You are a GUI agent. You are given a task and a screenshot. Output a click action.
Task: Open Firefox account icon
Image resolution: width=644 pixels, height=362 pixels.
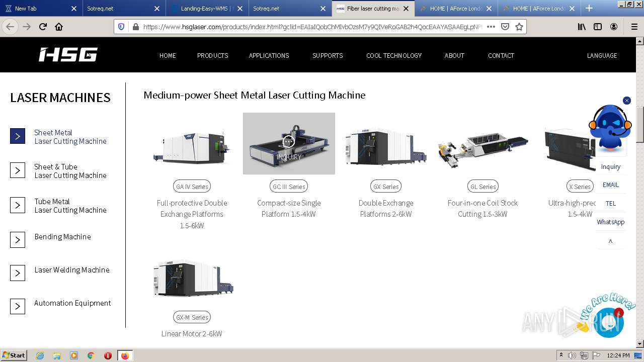tap(614, 27)
